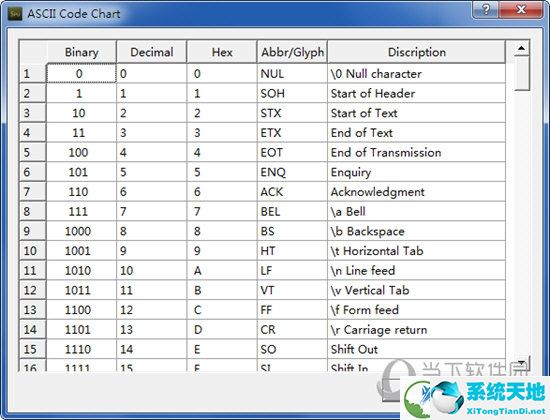
Task: Click the Hex cell containing D
Action: pyautogui.click(x=222, y=329)
